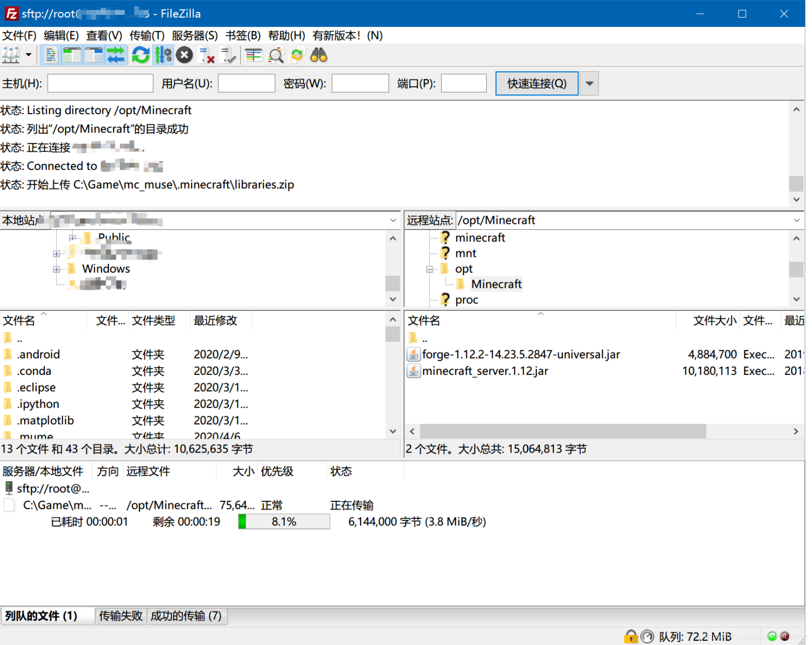The image size is (812, 645).
Task: Select the Minecraft folder in remote tree
Action: [x=496, y=284]
